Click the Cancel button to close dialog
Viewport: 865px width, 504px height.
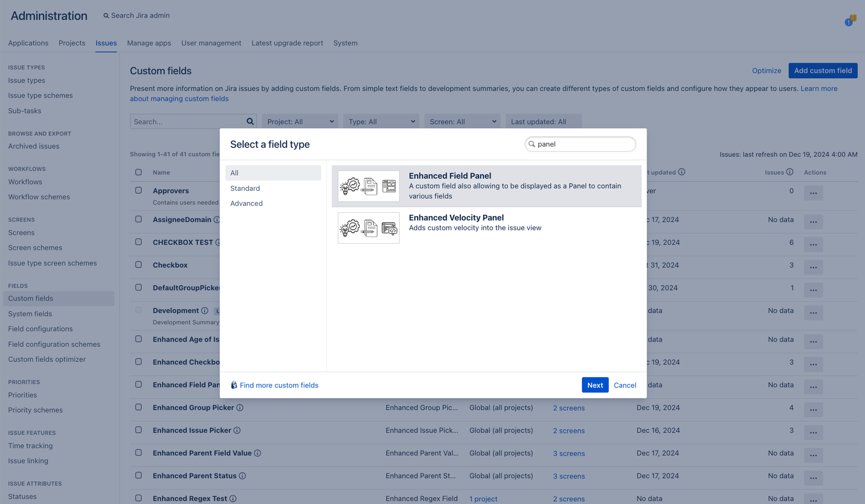(624, 385)
